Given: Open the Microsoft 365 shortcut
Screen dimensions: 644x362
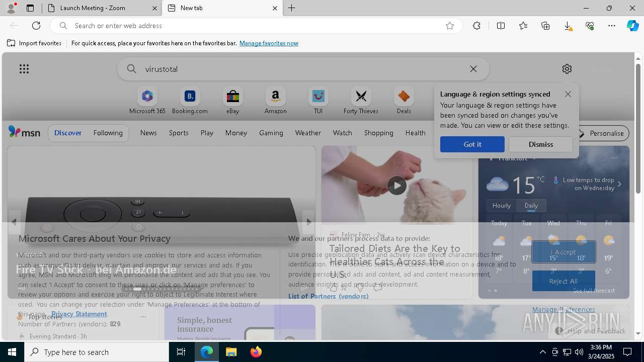Looking at the screenshot, I should pyautogui.click(x=147, y=101).
